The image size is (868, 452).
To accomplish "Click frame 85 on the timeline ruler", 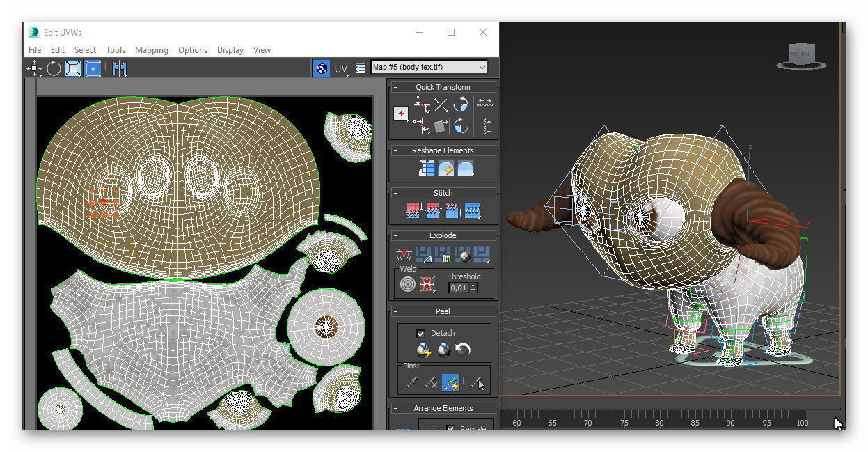I will point(695,423).
